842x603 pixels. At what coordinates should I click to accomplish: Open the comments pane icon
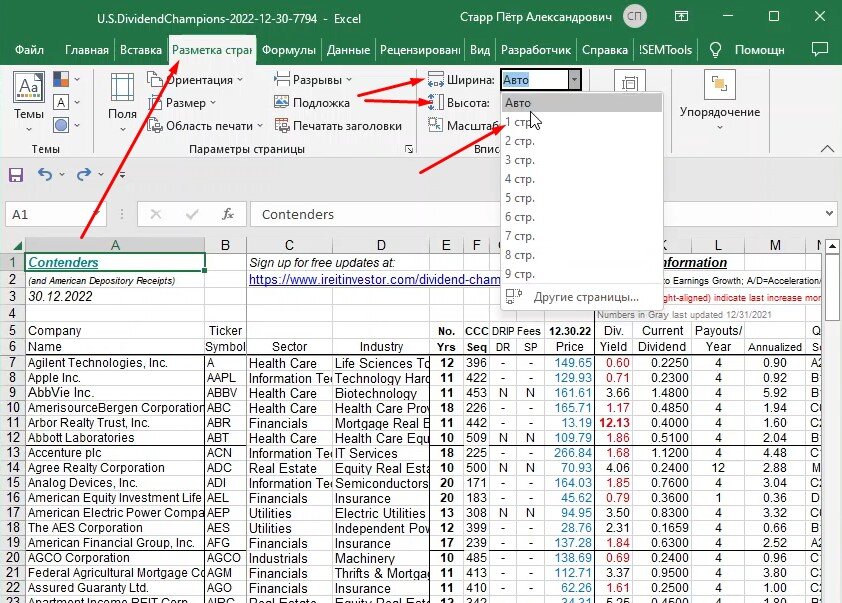click(819, 50)
